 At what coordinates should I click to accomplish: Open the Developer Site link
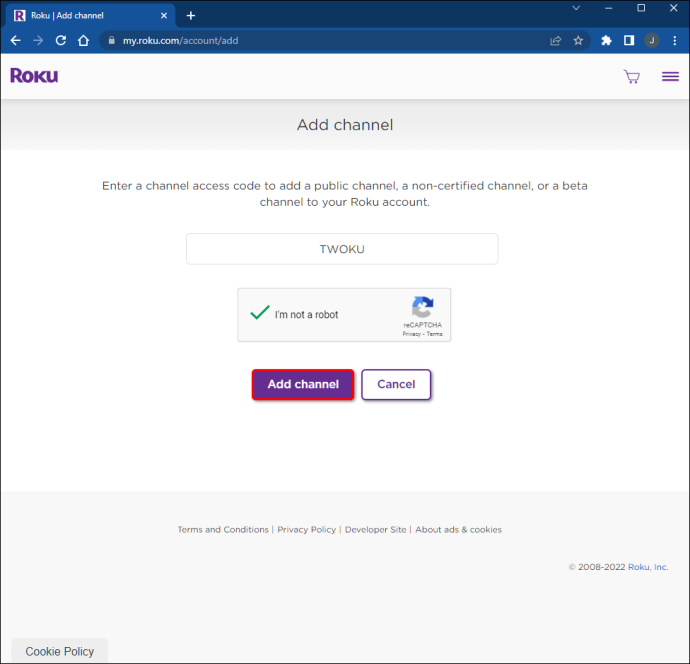coord(375,529)
